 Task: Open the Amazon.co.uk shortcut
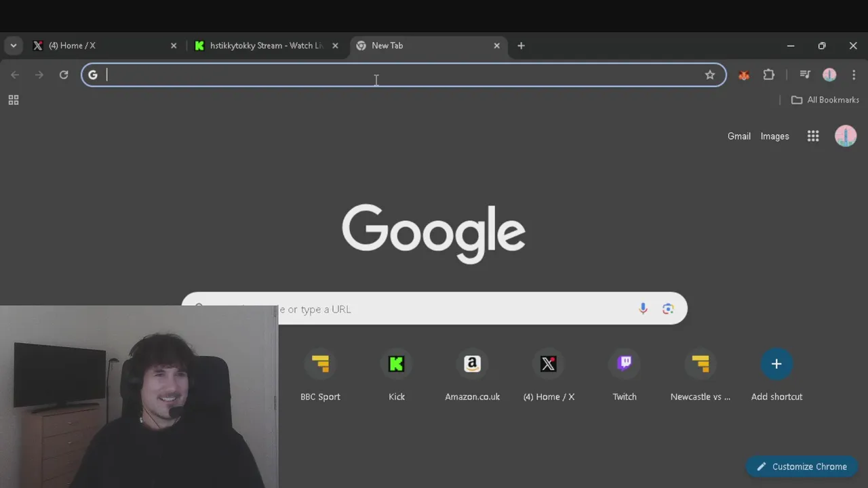coord(473,376)
